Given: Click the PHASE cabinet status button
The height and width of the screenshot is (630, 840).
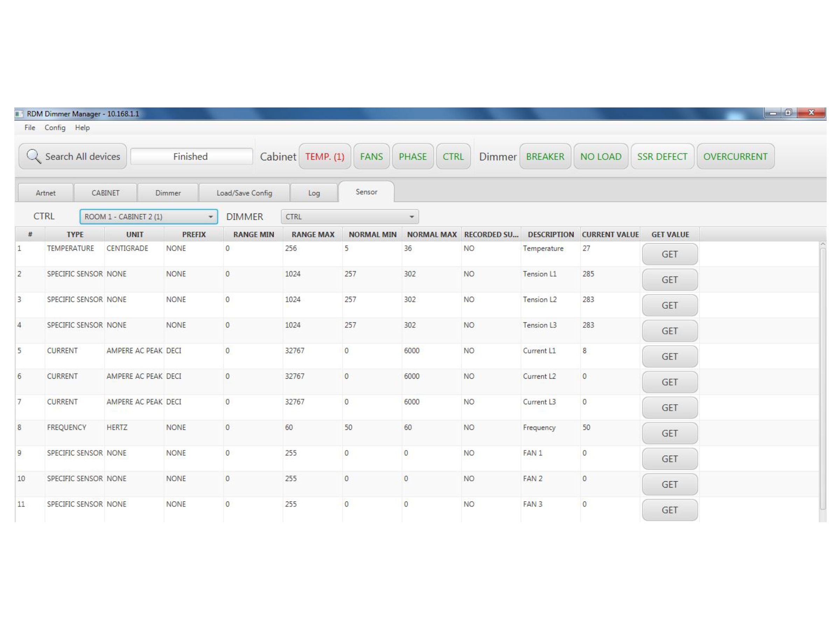Looking at the screenshot, I should click(x=413, y=156).
